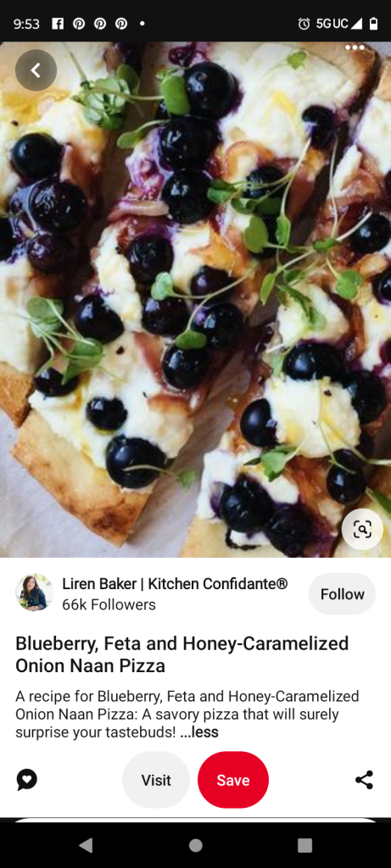Image resolution: width=391 pixels, height=868 pixels.
Task: Tap the Android home navigation button
Action: point(195,845)
